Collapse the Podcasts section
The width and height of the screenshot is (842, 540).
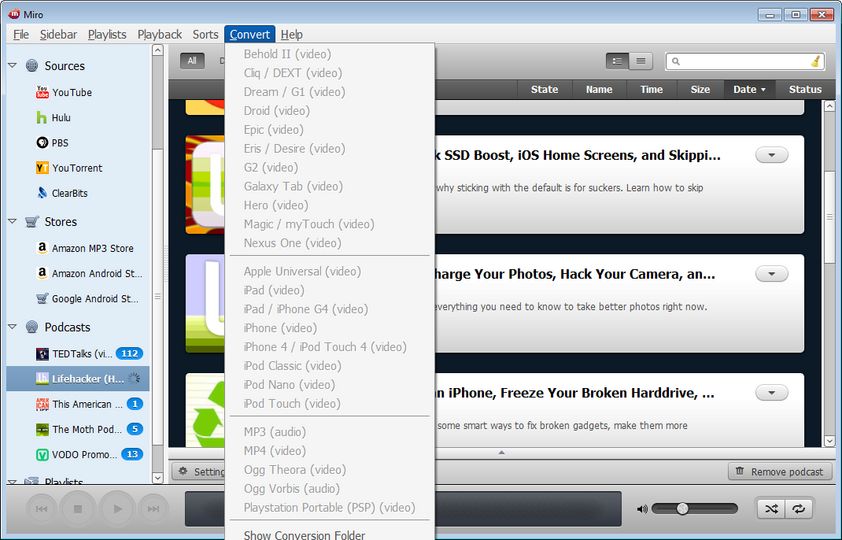point(12,326)
